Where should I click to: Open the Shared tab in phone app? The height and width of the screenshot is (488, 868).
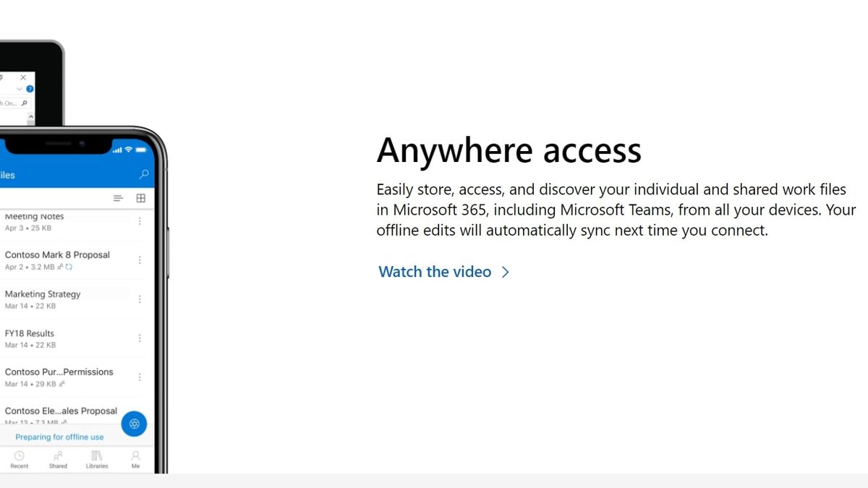[x=58, y=460]
